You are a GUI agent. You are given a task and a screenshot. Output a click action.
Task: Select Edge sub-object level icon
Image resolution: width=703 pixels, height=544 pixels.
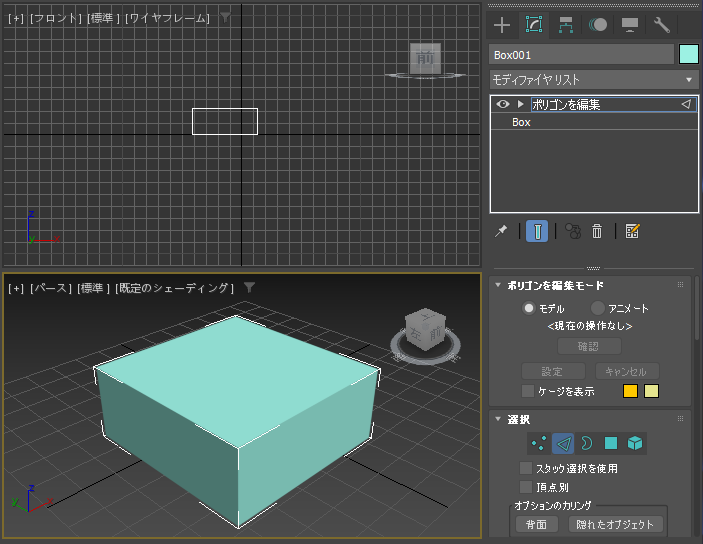point(563,443)
